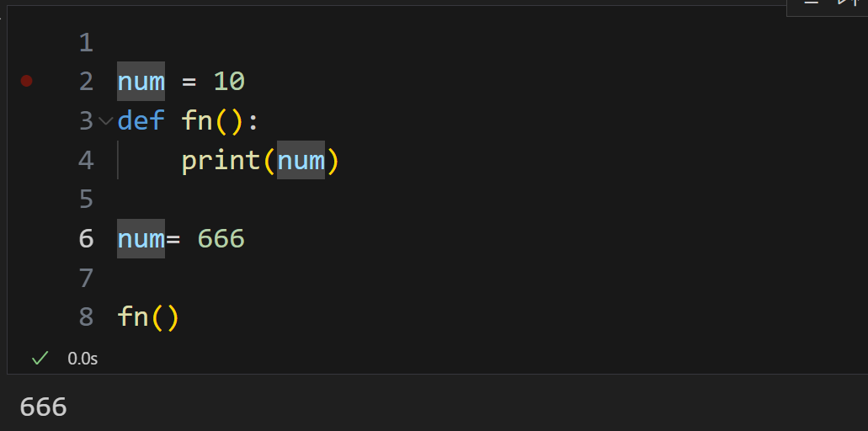Click line number 3 in gutter
Screen dimensions: 868x431
tap(87, 121)
